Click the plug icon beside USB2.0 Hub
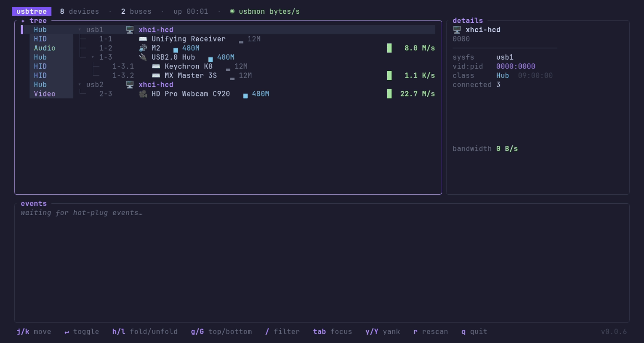Image resolution: width=644 pixels, height=343 pixels. point(143,57)
